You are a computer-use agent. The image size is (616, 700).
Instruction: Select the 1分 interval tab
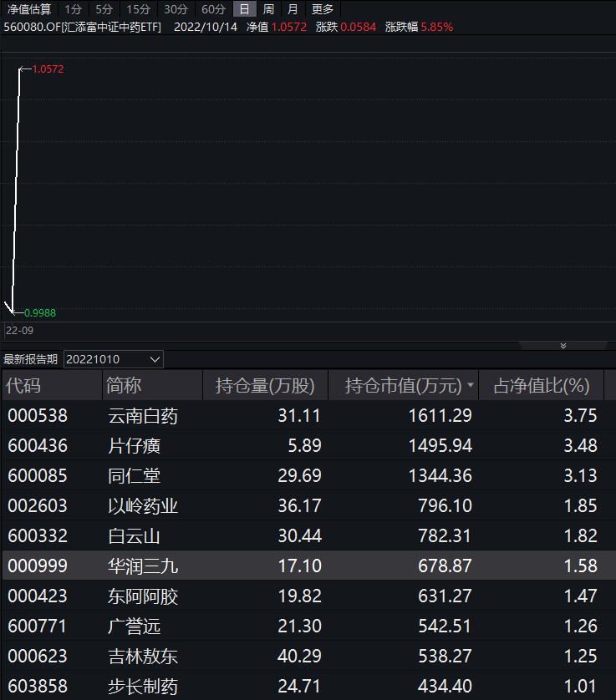click(74, 9)
